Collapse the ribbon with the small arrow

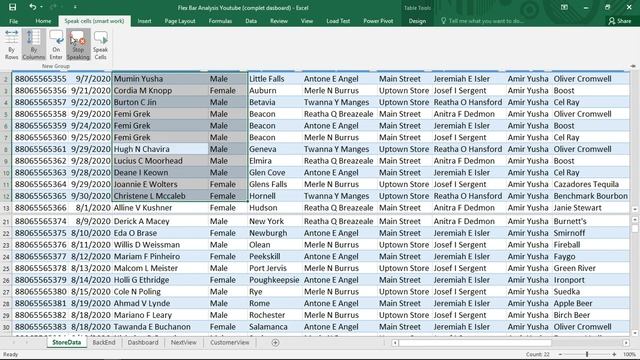[x=633, y=66]
